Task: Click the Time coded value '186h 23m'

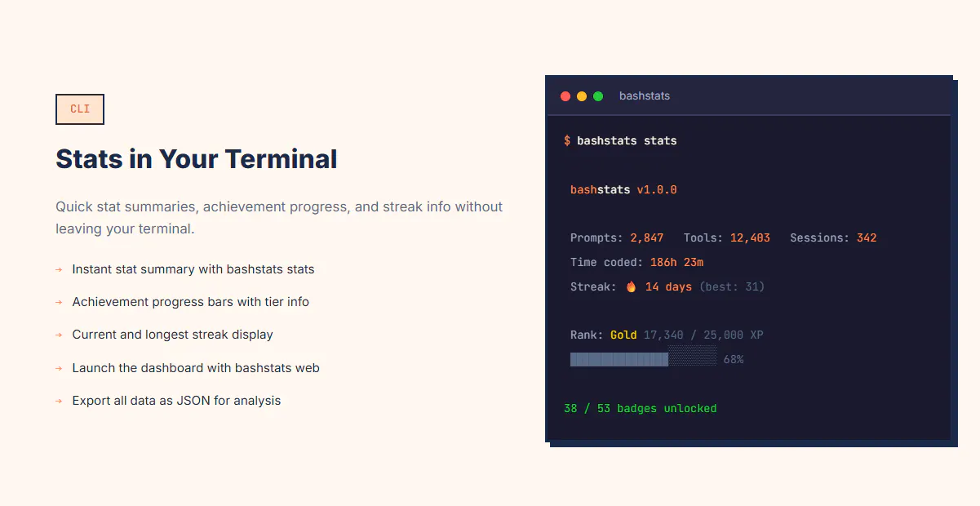Action: pyautogui.click(x=676, y=262)
